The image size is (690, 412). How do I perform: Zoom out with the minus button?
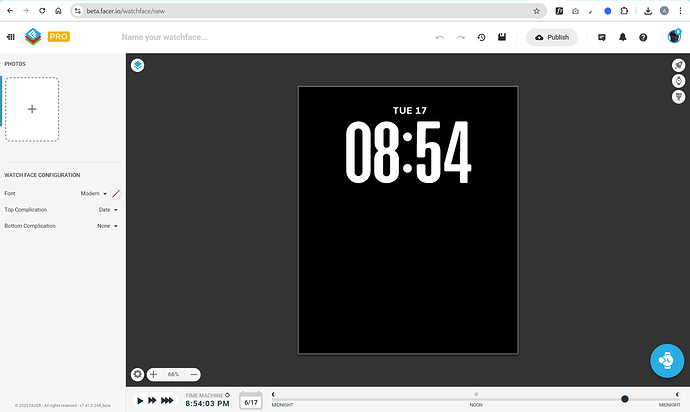point(194,375)
